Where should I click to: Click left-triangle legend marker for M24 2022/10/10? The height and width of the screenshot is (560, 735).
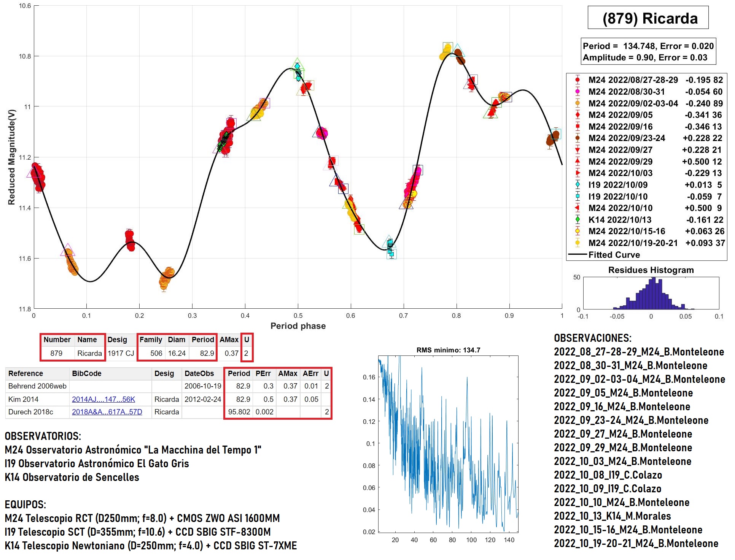pyautogui.click(x=577, y=208)
